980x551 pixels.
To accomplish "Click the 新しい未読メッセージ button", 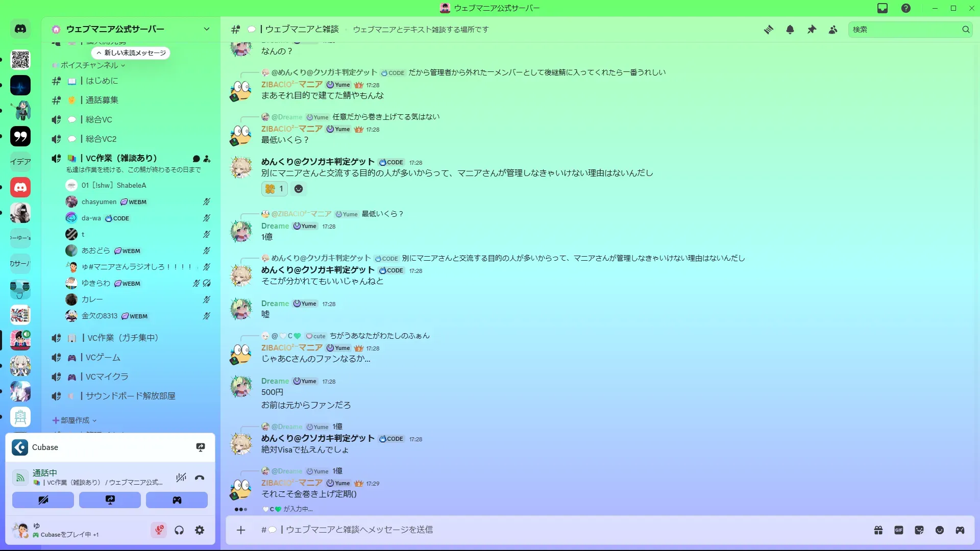I will pos(131,53).
